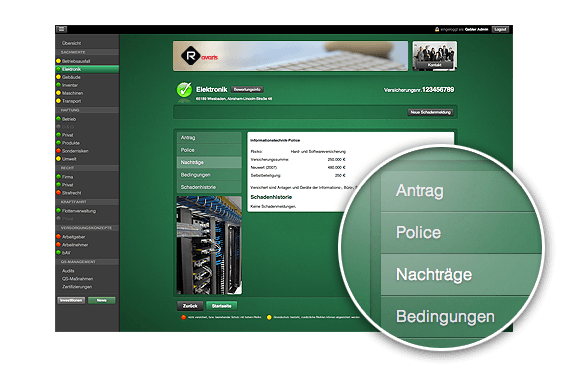Click the Wiesbaden address line under Elektronik
The image size is (570, 381).
tap(234, 99)
